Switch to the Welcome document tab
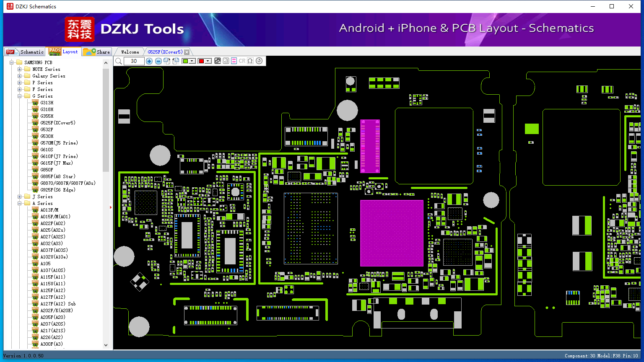644x362 pixels. point(130,52)
